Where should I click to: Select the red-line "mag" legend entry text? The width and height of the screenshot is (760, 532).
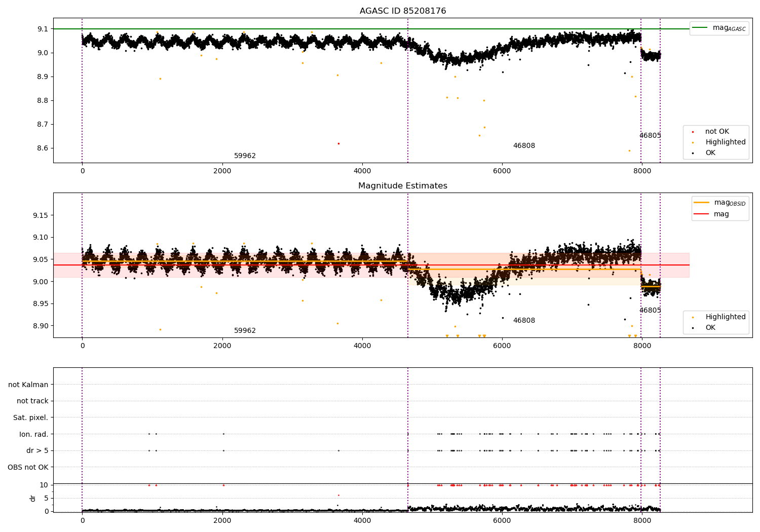point(721,214)
